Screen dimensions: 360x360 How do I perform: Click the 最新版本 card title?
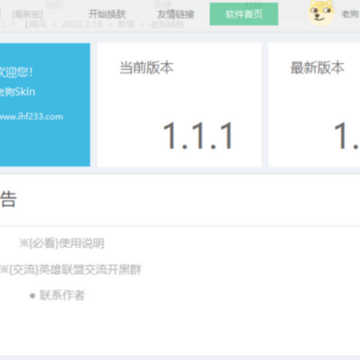[317, 68]
